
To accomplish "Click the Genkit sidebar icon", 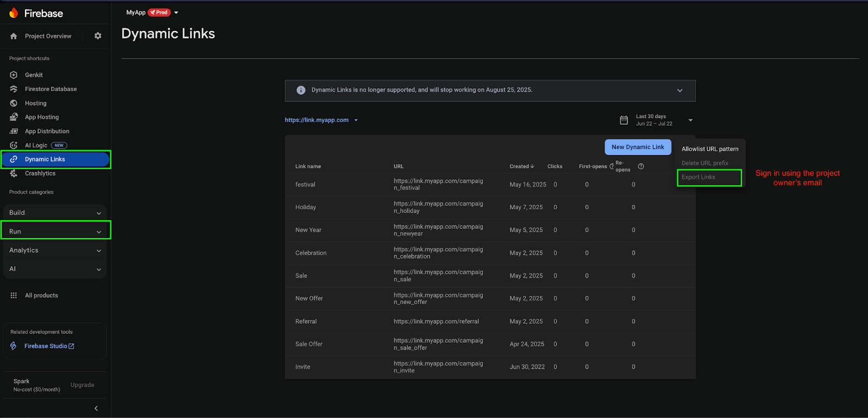I will click(x=14, y=75).
